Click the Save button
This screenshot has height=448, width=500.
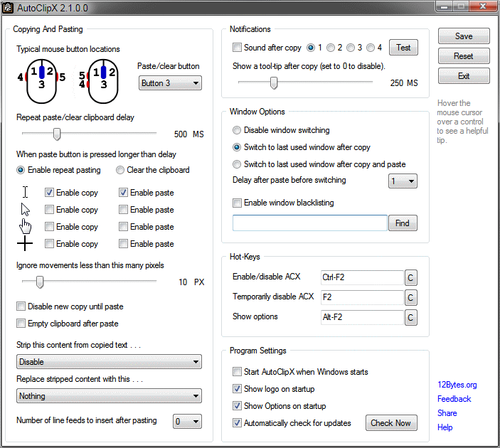pos(464,36)
